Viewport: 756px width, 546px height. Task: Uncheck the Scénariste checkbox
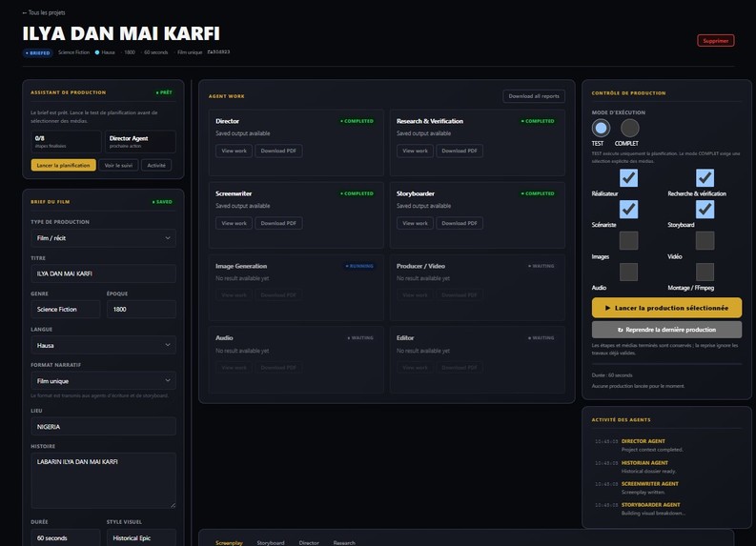point(628,209)
